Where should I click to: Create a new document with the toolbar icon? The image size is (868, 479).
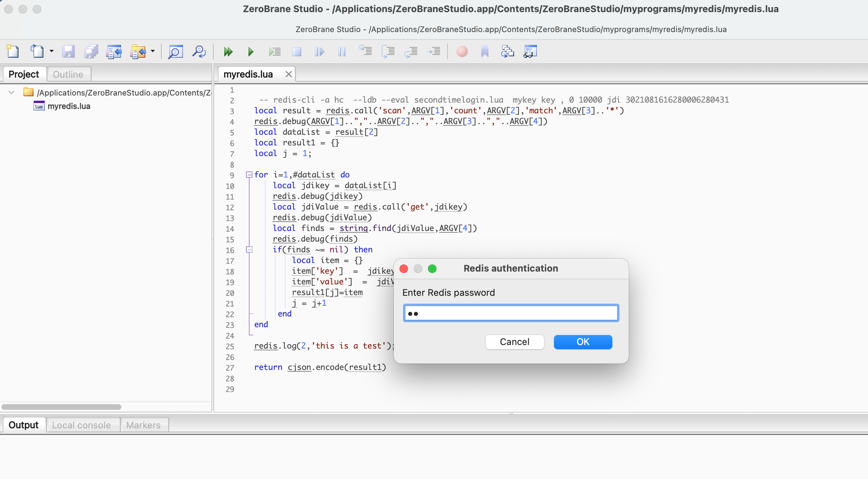click(13, 52)
